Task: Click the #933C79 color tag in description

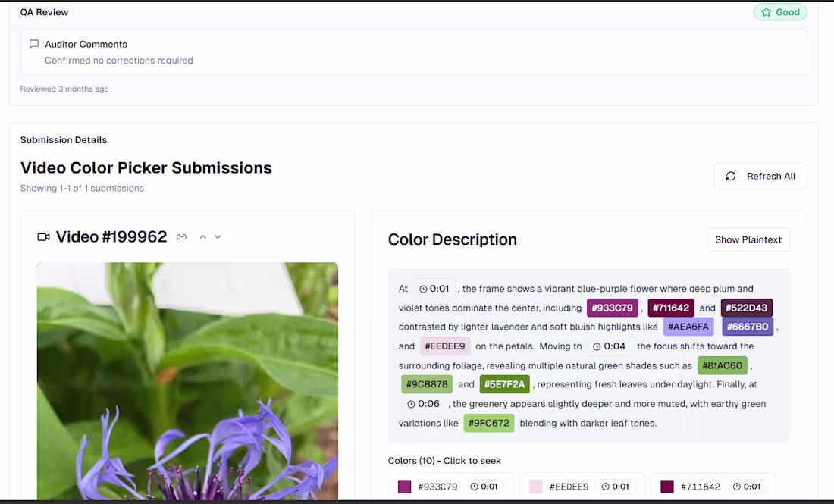Action: tap(612, 308)
